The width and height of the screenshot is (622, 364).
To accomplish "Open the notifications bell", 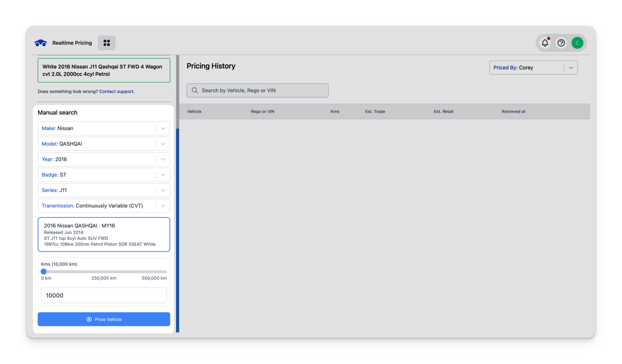I will (x=545, y=43).
